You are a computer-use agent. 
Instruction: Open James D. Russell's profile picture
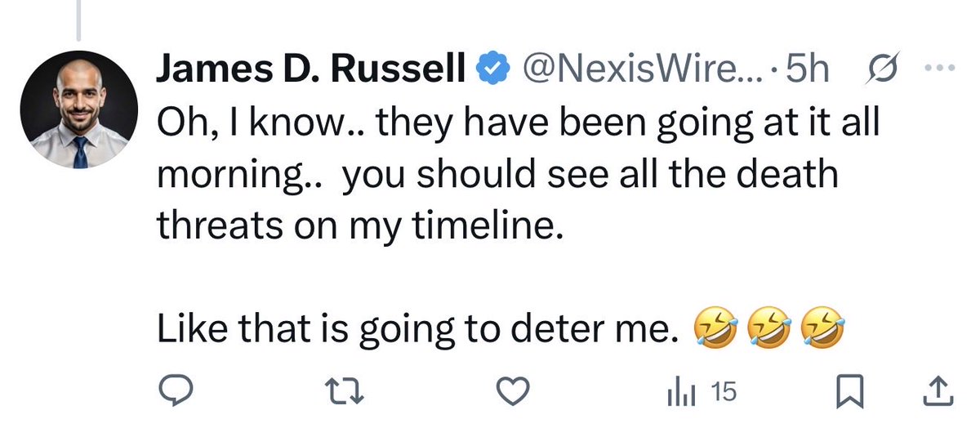coord(80,115)
